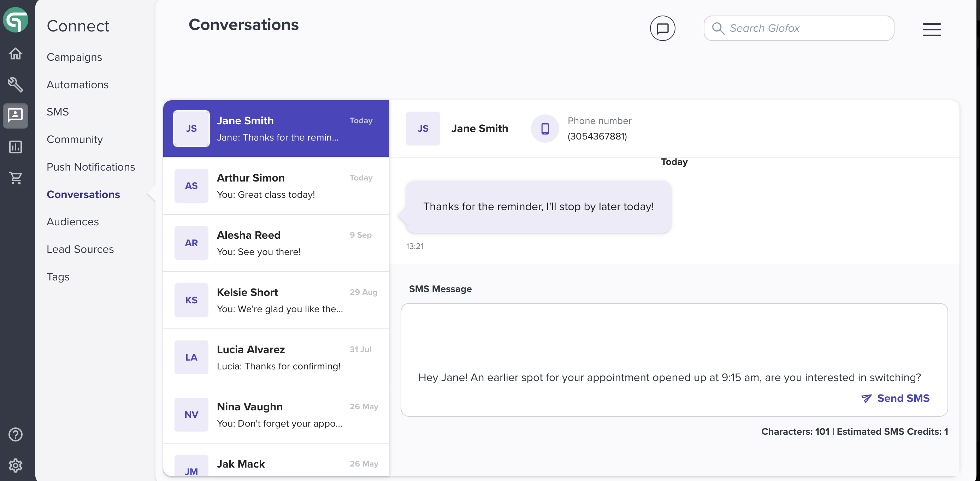Image resolution: width=980 pixels, height=481 pixels.
Task: Click the received message bubble from Jane
Action: [x=538, y=207]
